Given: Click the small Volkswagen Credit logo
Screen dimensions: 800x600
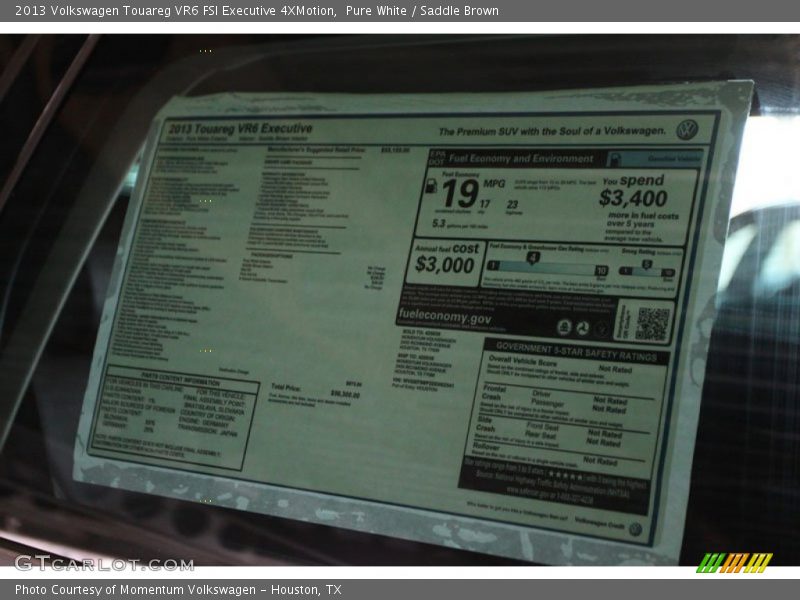Looking at the screenshot, I should [x=634, y=529].
